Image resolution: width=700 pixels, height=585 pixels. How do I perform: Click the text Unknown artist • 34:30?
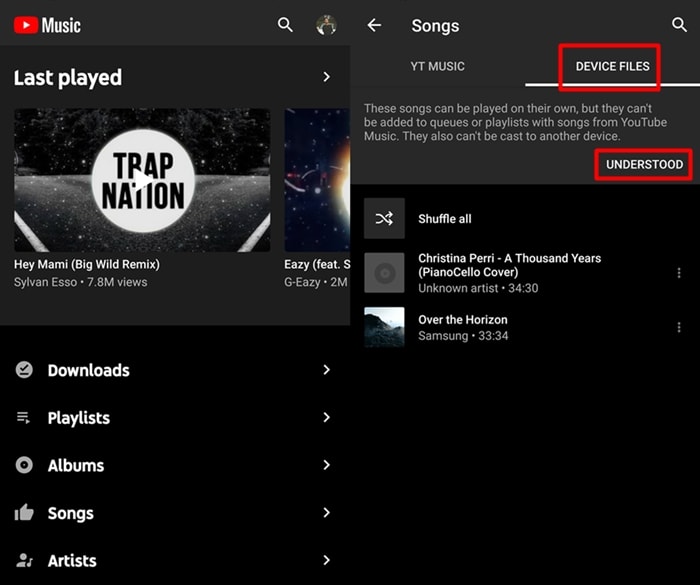point(478,288)
